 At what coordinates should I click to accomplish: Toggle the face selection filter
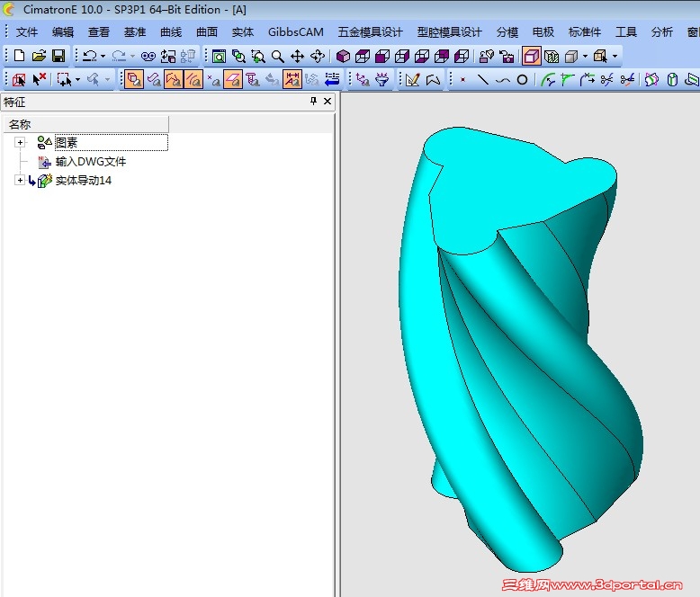[154, 80]
